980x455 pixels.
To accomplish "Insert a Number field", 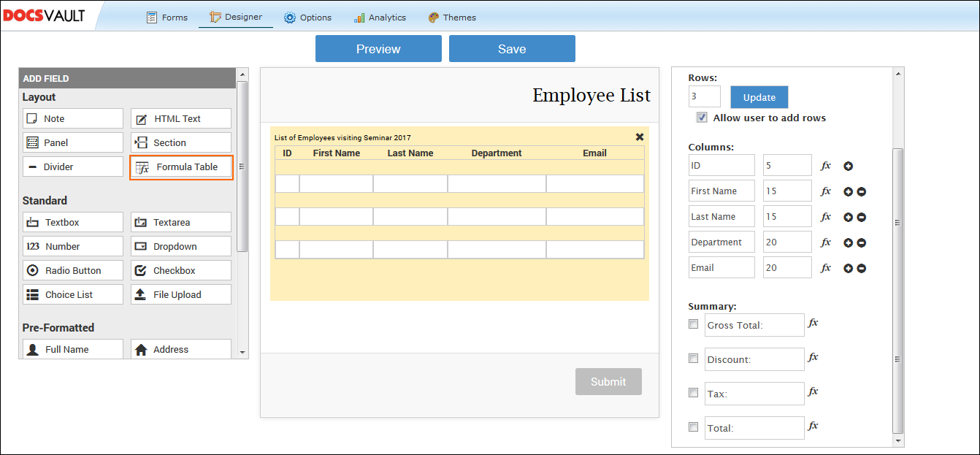I will point(72,246).
